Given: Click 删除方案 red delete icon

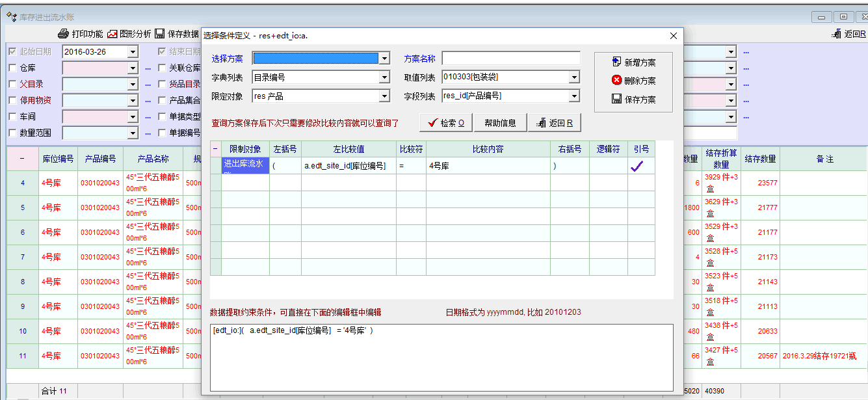Looking at the screenshot, I should coord(617,81).
